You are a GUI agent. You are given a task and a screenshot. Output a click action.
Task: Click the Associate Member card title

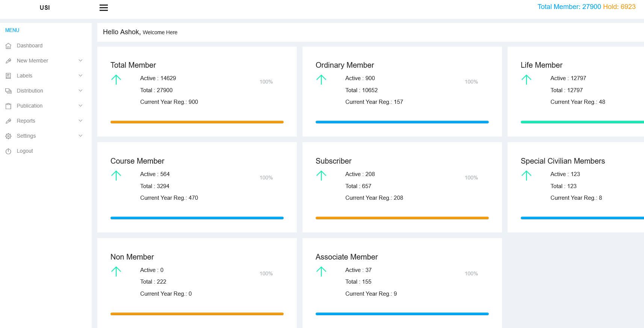click(x=346, y=257)
